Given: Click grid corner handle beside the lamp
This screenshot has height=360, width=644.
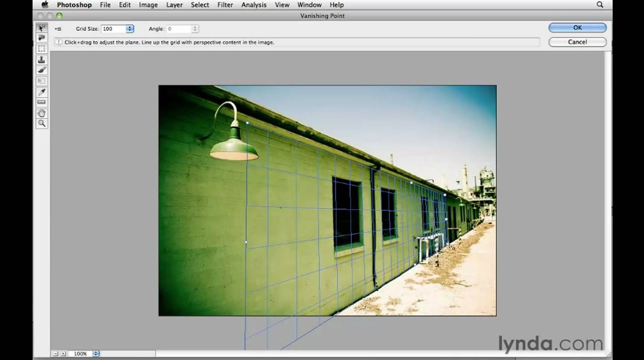Looking at the screenshot, I should (x=247, y=123).
